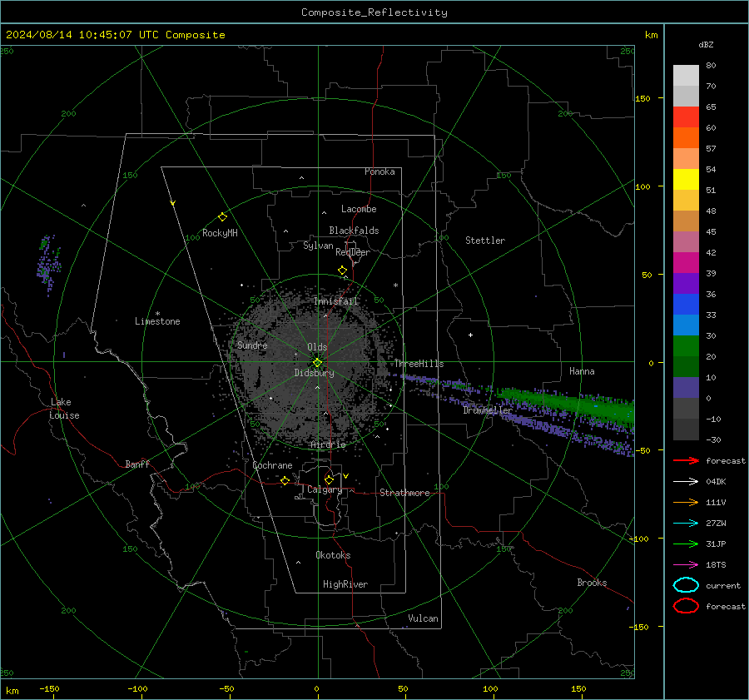The image size is (749, 700).
Task: Click the yellow radar-center diamond near Olds
Action: [x=318, y=363]
